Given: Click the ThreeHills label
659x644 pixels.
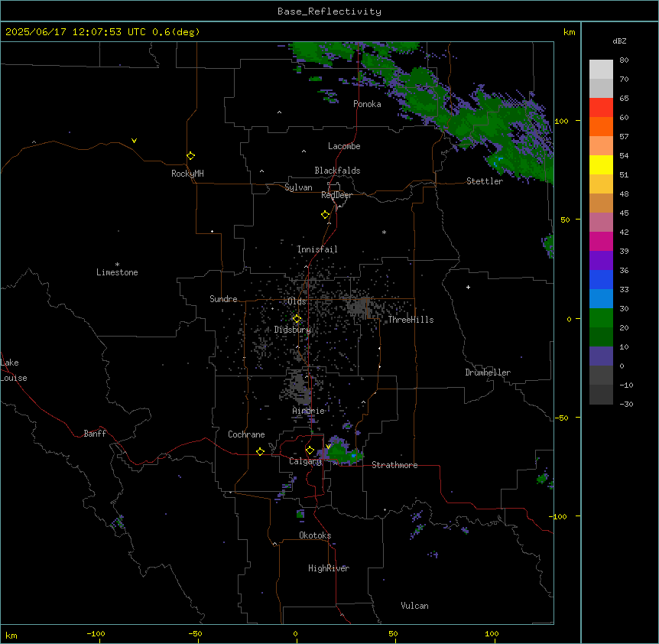Looking at the screenshot, I should tap(411, 320).
